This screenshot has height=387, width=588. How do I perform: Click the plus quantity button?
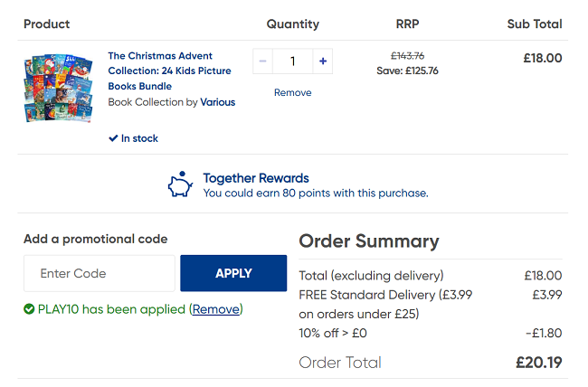point(323,61)
